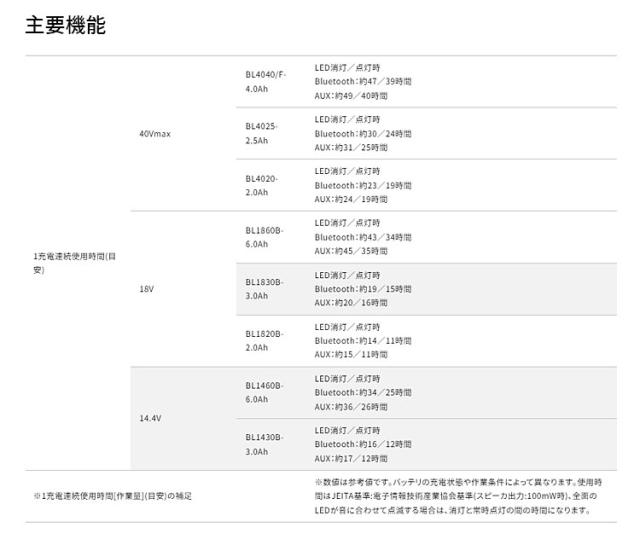Image resolution: width=640 pixels, height=539 pixels.
Task: Select the BL4020-2.0Ah battery cell
Action: (x=261, y=185)
